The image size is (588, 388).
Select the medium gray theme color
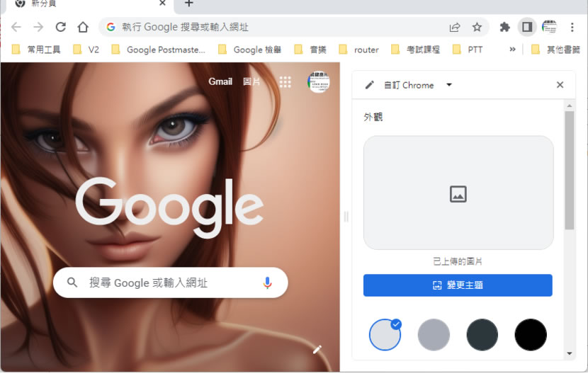click(x=434, y=335)
